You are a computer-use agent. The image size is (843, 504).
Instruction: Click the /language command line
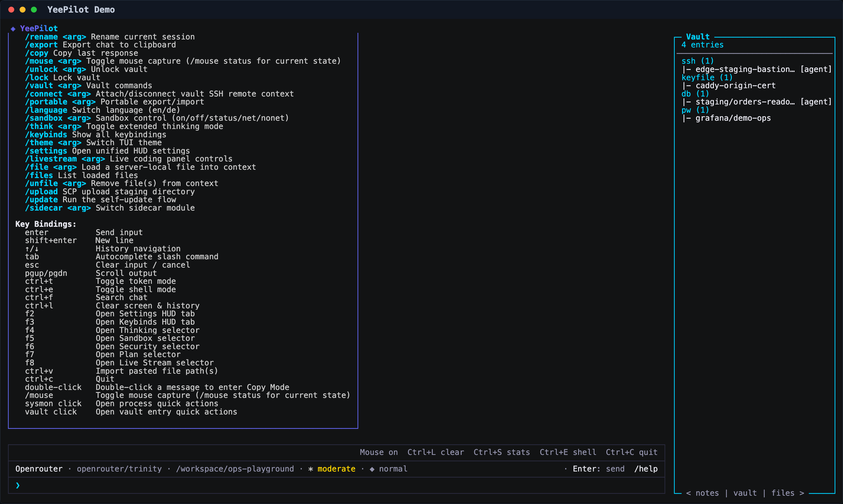102,110
